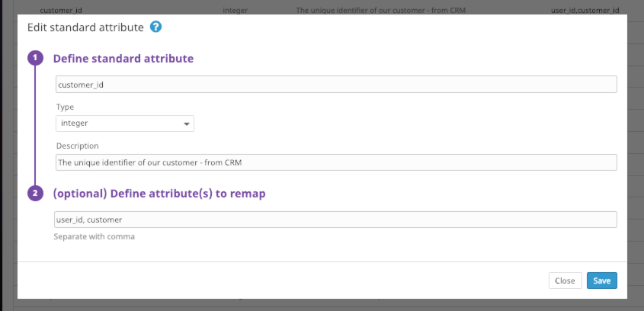Click the "Define standard attribute" heading
Viewport: 644px width, 311px height.
click(x=123, y=58)
